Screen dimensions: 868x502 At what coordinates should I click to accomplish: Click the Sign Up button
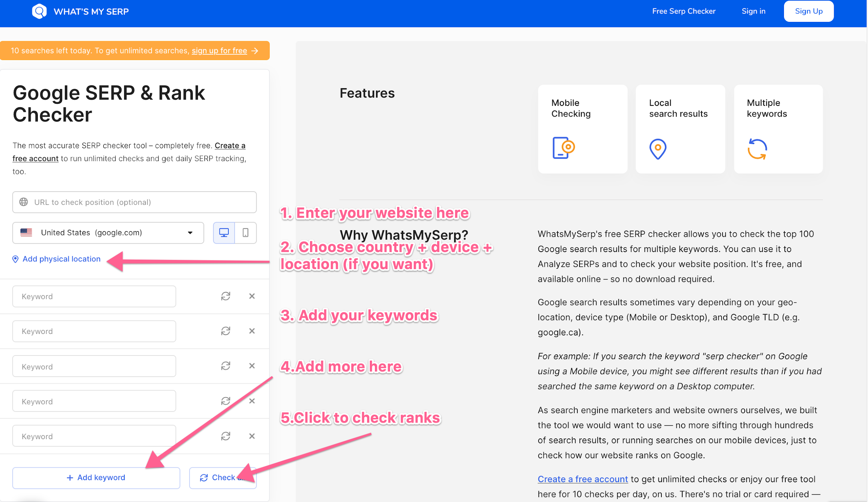point(809,11)
